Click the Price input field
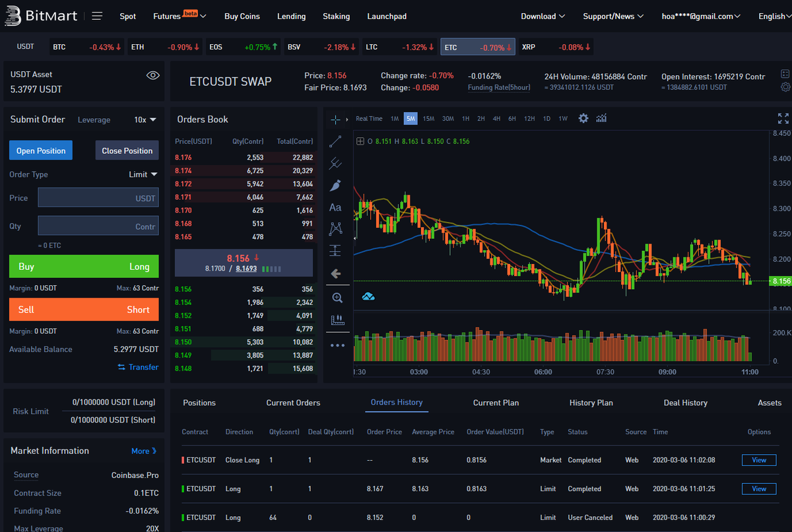 [x=98, y=198]
